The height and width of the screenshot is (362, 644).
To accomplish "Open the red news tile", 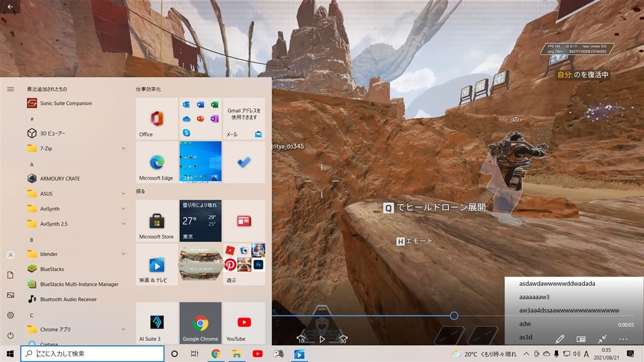I will 244,221.
